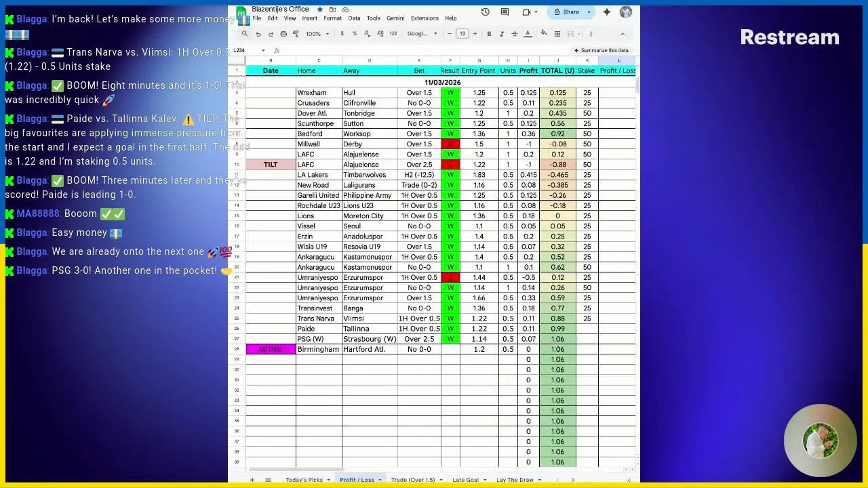The image size is (868, 488).
Task: Open the Lay The Draw tab menu arrow
Action: (540, 480)
